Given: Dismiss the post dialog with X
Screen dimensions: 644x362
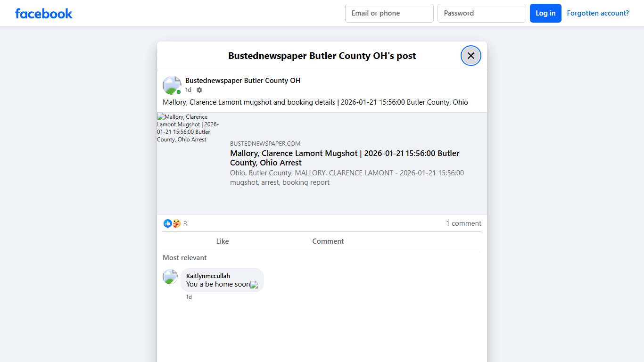Looking at the screenshot, I should click(x=471, y=56).
